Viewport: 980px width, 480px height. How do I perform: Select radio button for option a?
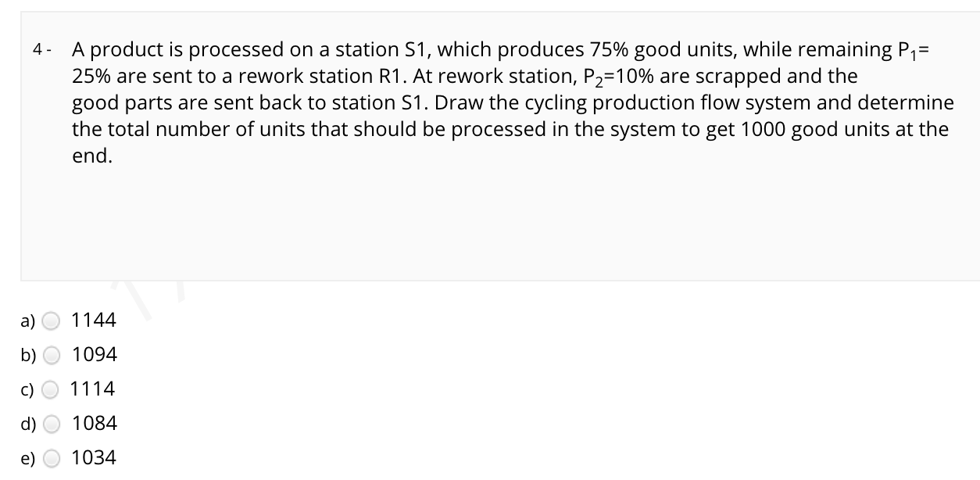[52, 320]
